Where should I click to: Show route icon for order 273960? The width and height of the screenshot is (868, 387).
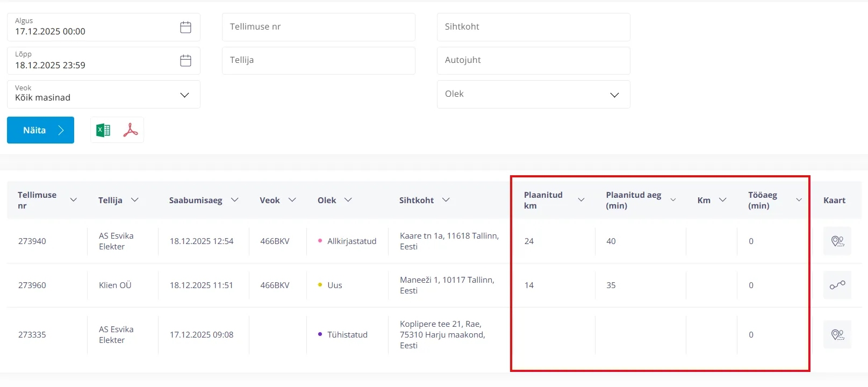coord(837,285)
